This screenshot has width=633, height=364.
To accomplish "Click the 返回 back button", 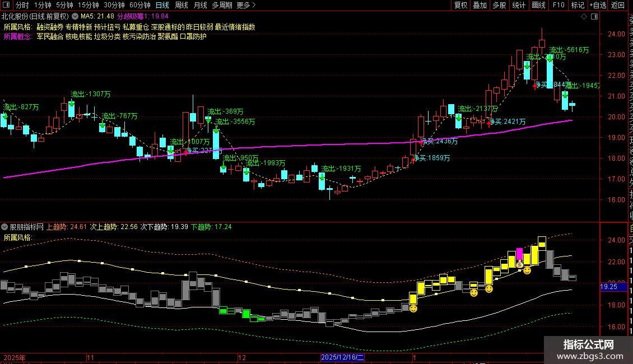I will [618, 5].
